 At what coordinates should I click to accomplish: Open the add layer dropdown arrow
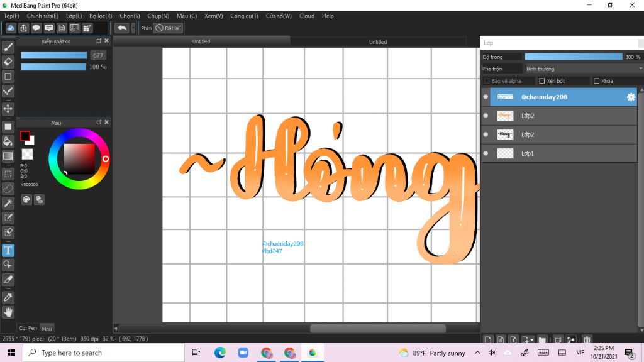pyautogui.click(x=532, y=340)
